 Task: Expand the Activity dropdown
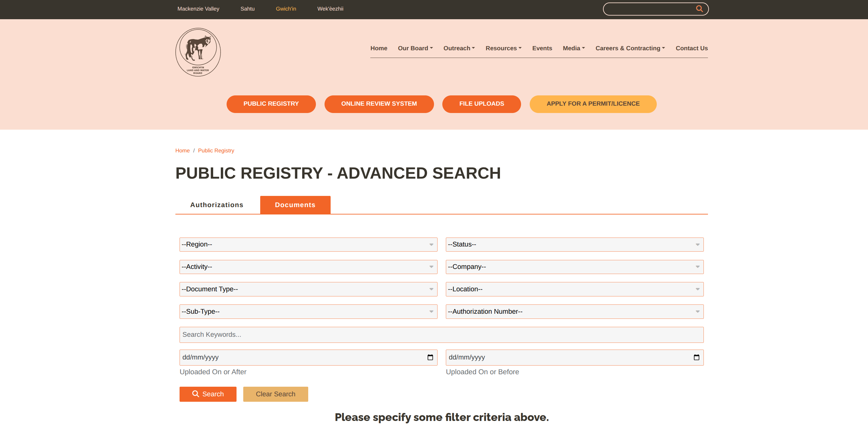tap(308, 267)
